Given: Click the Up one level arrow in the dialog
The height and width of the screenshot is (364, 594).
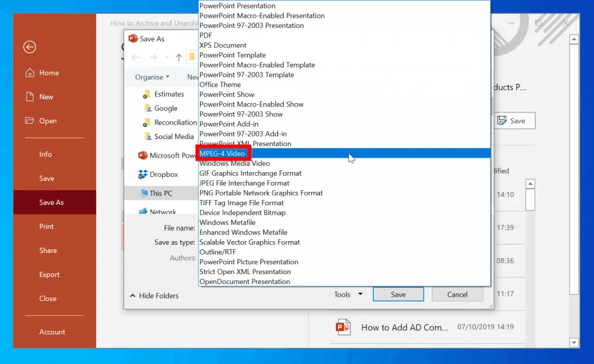Looking at the screenshot, I should click(179, 57).
